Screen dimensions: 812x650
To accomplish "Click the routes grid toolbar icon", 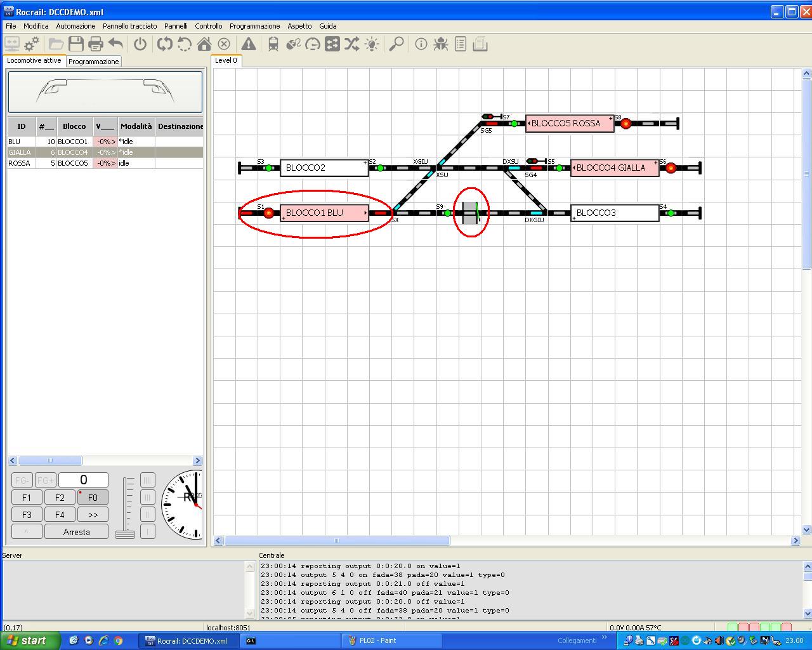I will pyautogui.click(x=332, y=44).
